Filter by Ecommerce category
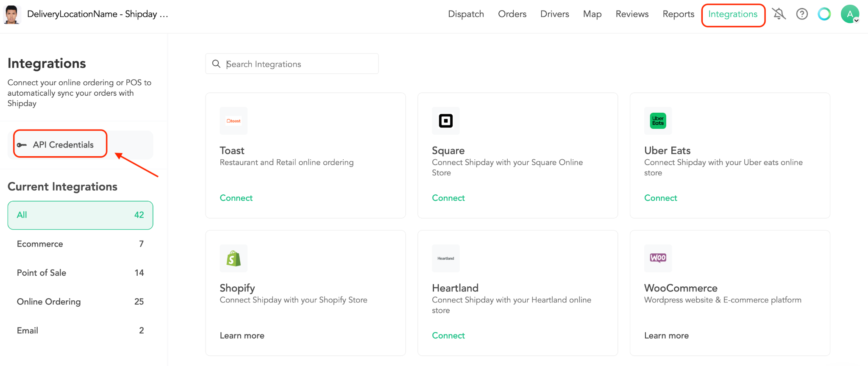Image resolution: width=868 pixels, height=366 pixels. tap(80, 244)
